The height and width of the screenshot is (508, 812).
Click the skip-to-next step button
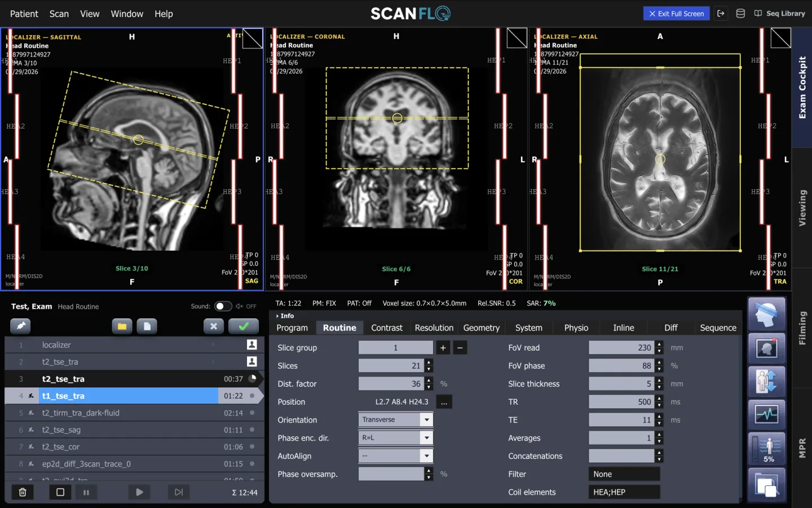click(x=179, y=492)
